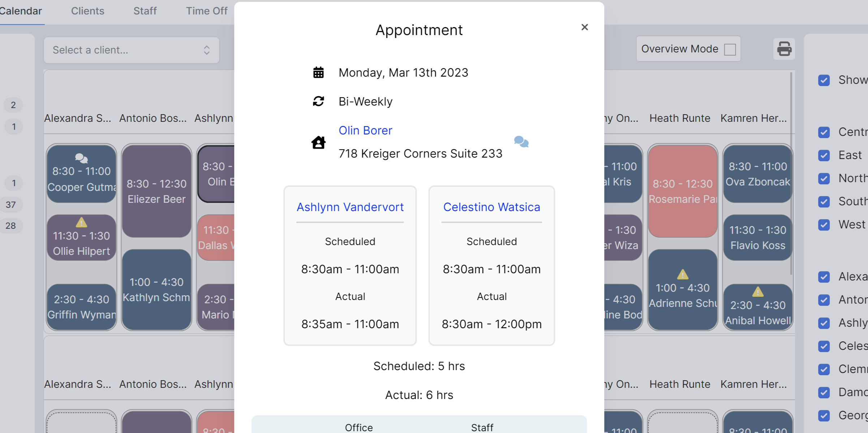Viewport: 868px width, 433px height.
Task: Switch to the Clients tab
Action: point(87,11)
